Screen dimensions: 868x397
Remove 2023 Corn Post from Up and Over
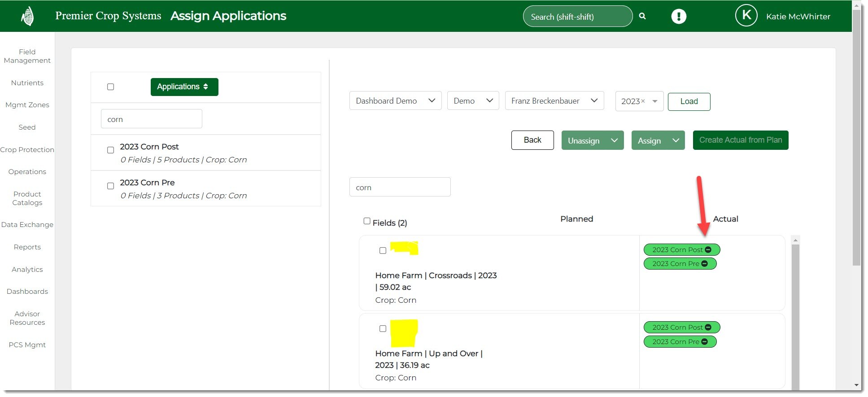[x=708, y=327]
